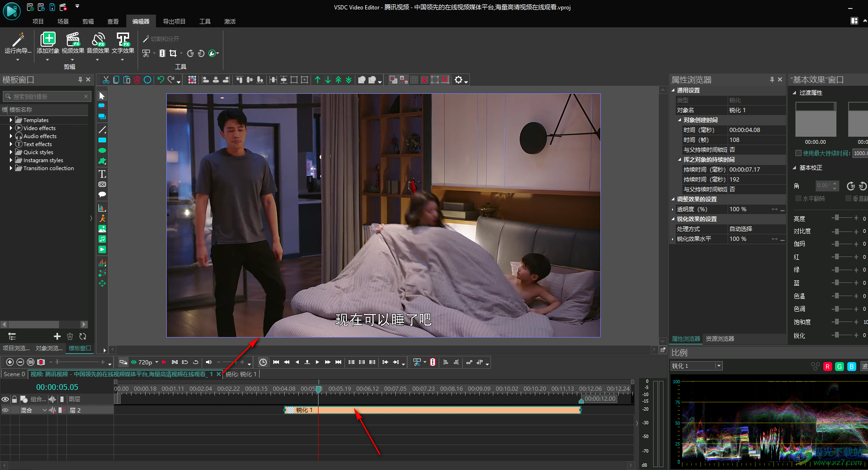Toggle the green G channel button
This screenshot has width=868, height=470.
[839, 366]
